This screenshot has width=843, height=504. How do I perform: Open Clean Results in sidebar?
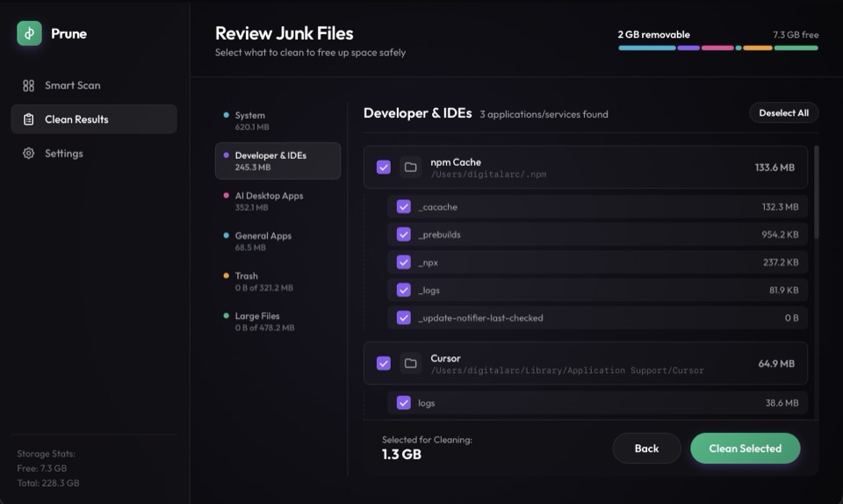click(x=94, y=119)
